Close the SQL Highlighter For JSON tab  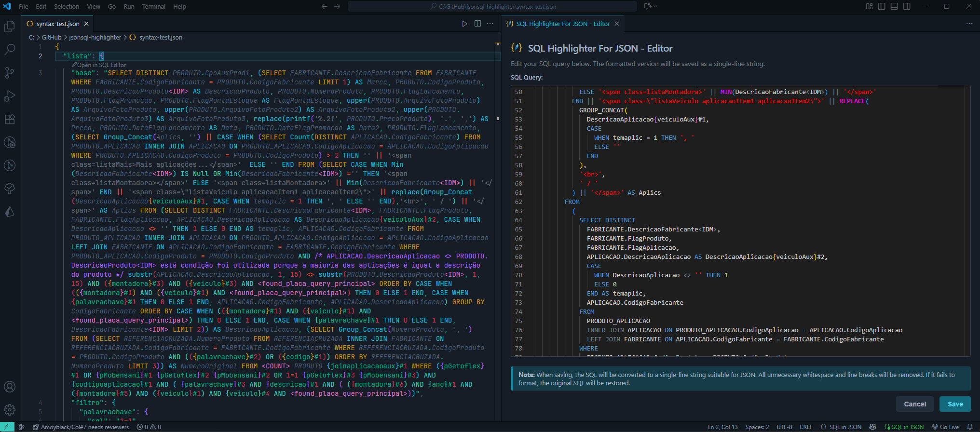(x=616, y=24)
